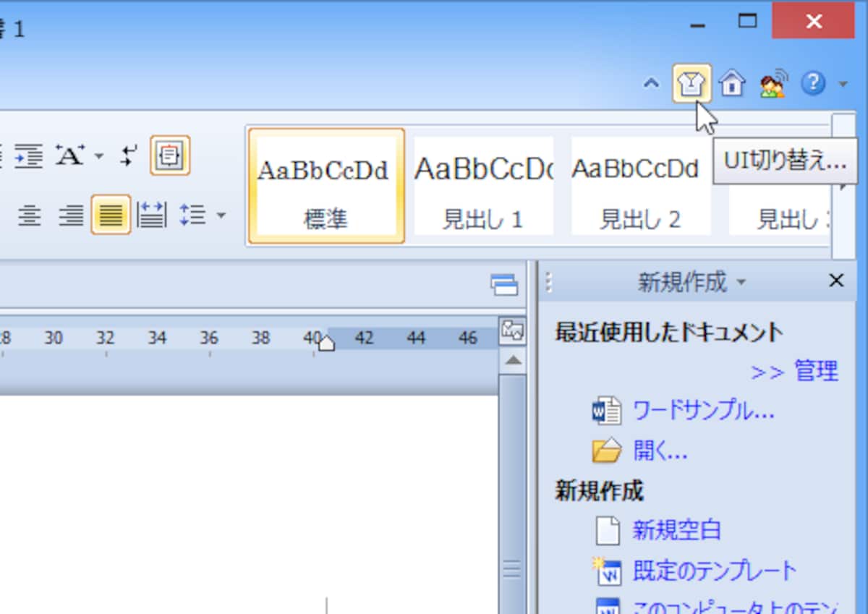The image size is (868, 614).
Task: Open Help with the question mark icon
Action: (x=813, y=85)
